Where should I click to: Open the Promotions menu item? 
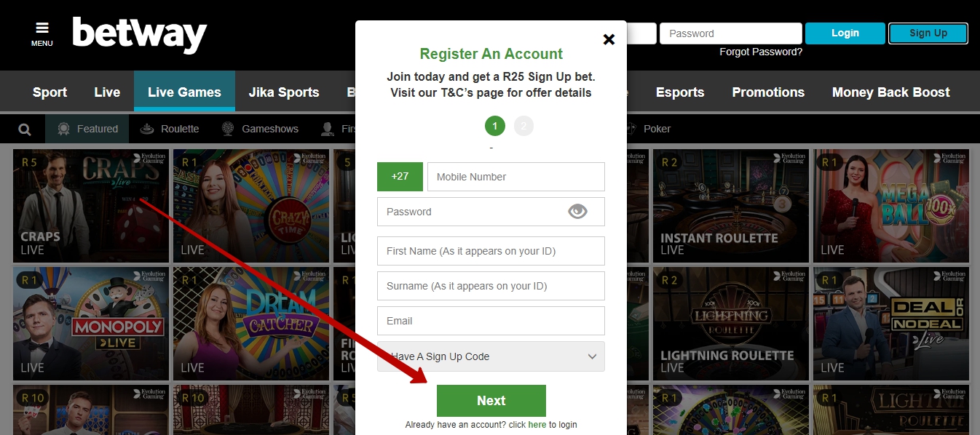[768, 92]
